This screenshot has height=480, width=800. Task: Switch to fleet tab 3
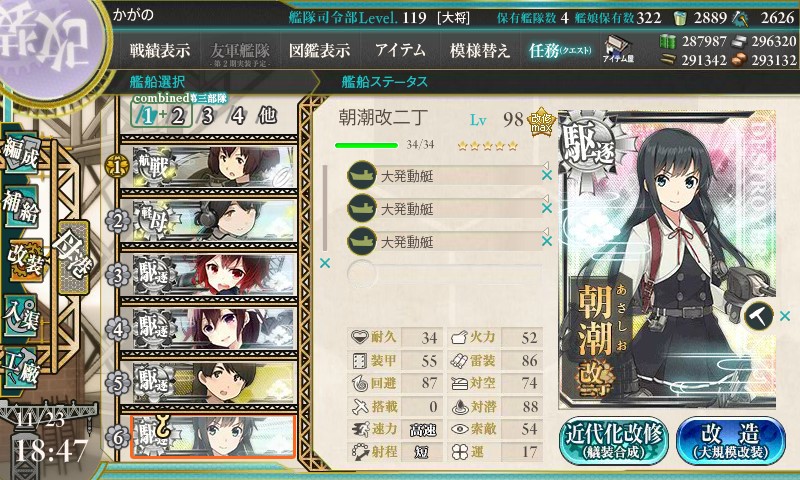[207, 116]
